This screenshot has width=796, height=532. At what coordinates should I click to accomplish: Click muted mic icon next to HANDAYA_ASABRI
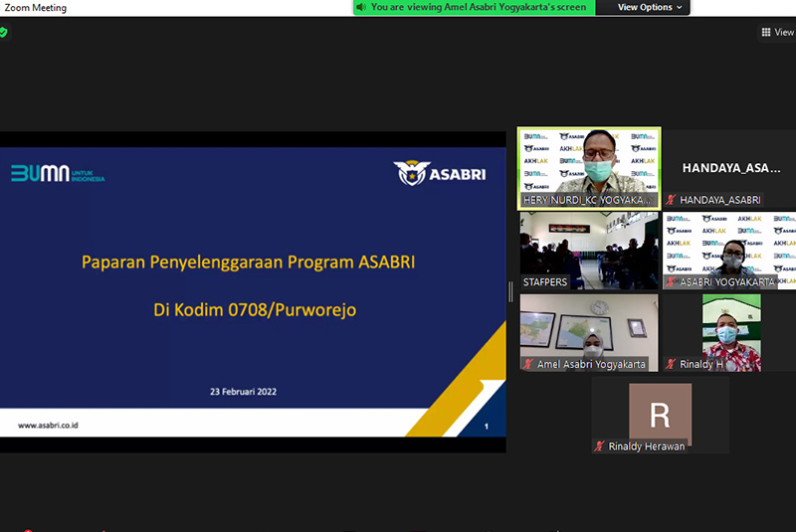coord(671,200)
